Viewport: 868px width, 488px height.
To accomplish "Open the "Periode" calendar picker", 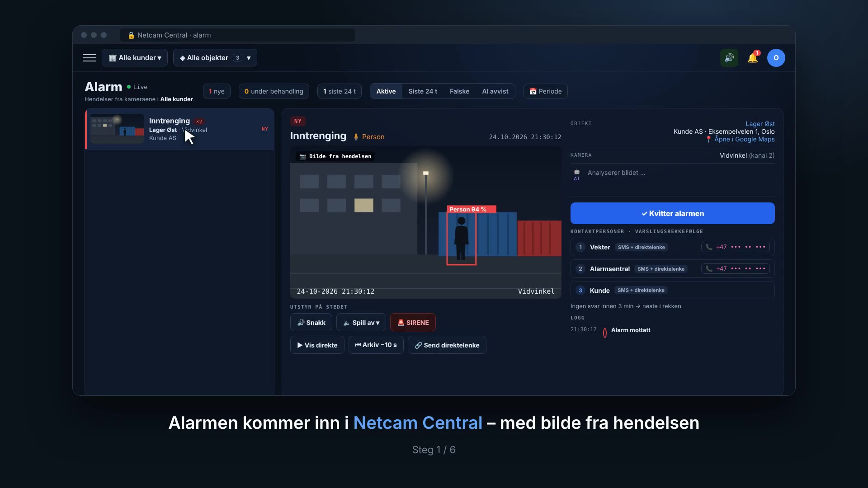I will click(546, 91).
